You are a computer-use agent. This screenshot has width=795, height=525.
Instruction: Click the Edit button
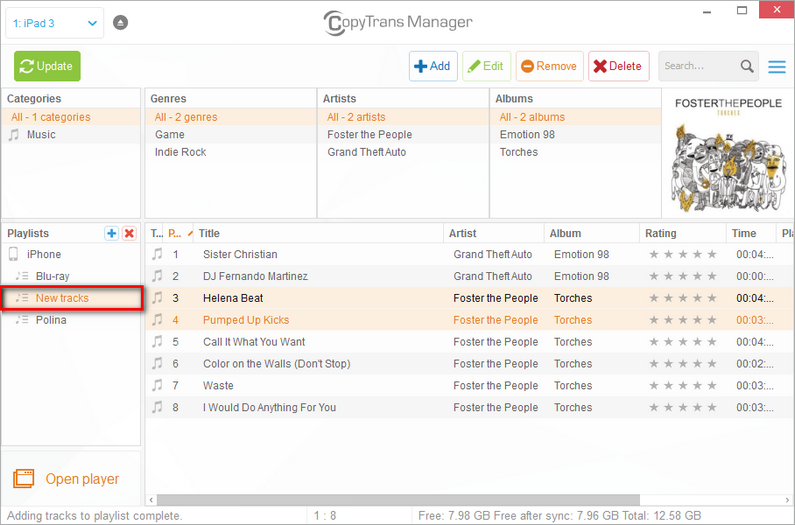[x=486, y=66]
